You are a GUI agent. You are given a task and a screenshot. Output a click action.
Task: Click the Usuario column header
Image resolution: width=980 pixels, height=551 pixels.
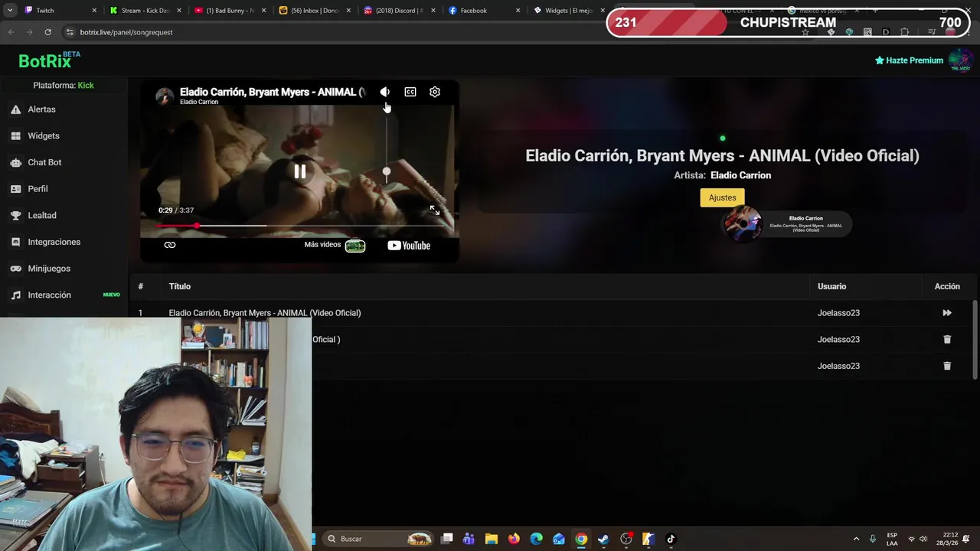pos(831,286)
